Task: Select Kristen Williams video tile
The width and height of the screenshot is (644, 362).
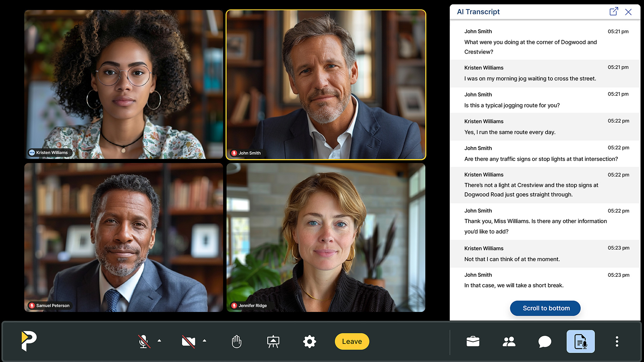Action: [x=124, y=84]
